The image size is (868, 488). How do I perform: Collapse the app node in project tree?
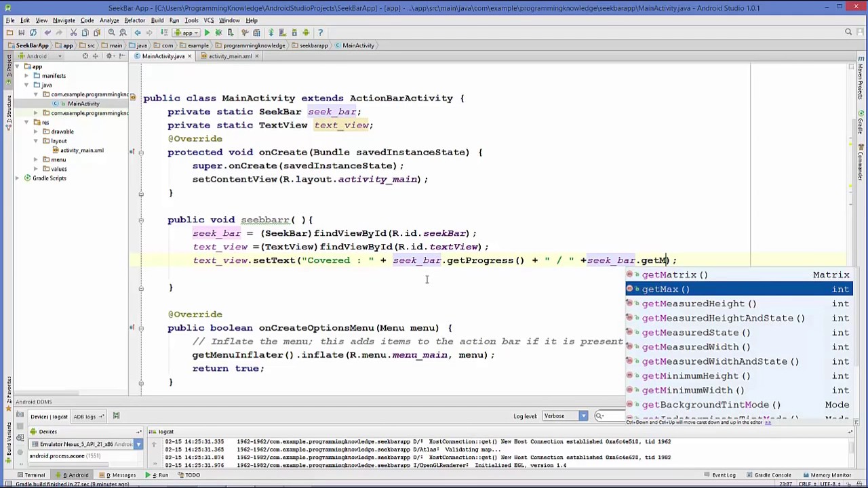18,66
